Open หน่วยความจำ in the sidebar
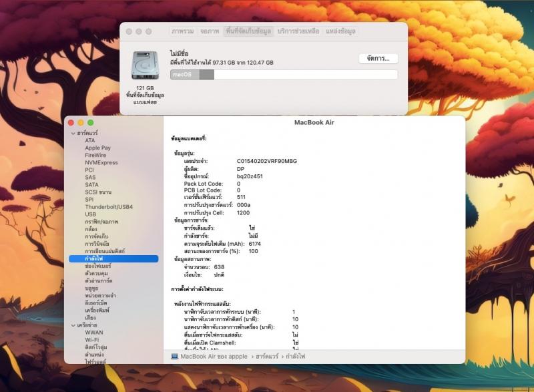Screen dimensions: 534x392 pyautogui.click(x=101, y=296)
